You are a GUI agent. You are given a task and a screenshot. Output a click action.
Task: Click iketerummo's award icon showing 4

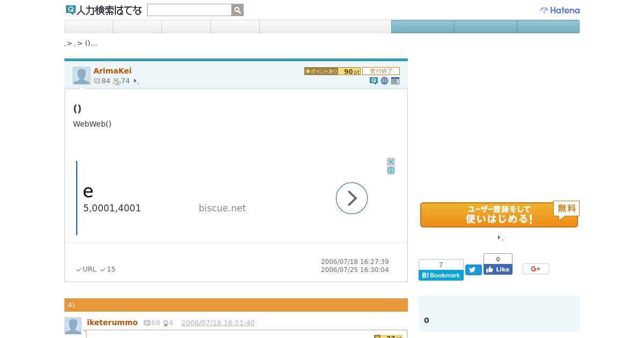[x=166, y=323]
